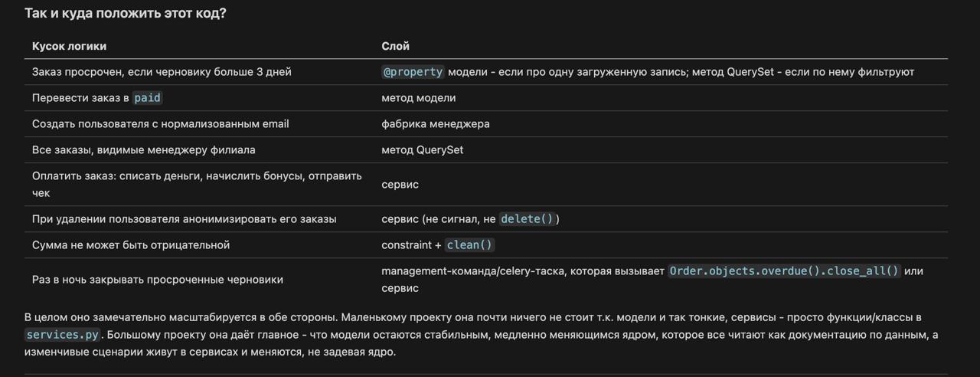
Task: Click the services.py inline code tag
Action: [62, 334]
